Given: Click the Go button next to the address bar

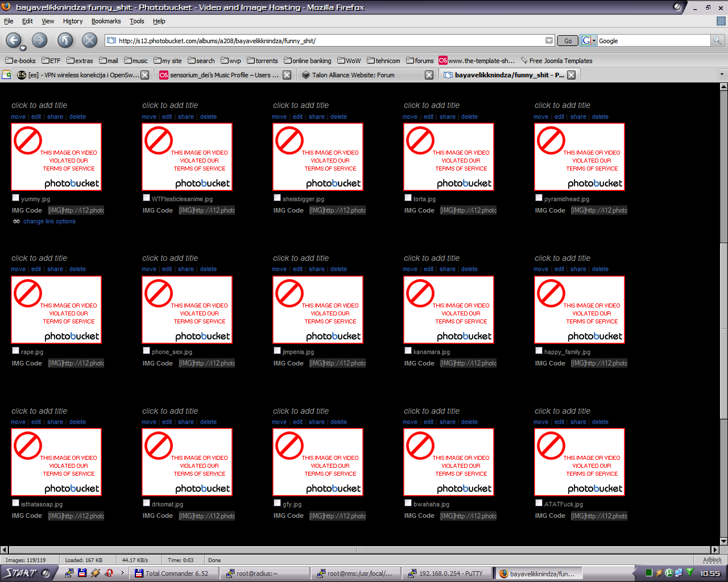Looking at the screenshot, I should tap(567, 40).
